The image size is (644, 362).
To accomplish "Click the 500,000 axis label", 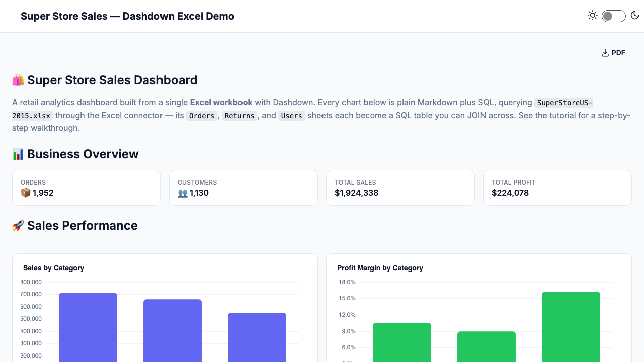I will [31, 319].
